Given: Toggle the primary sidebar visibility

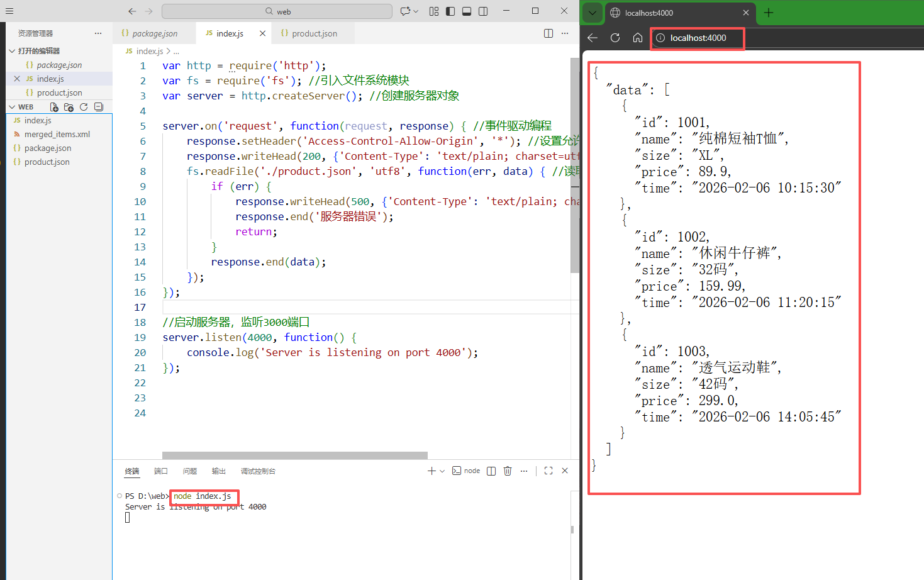Looking at the screenshot, I should [x=450, y=11].
